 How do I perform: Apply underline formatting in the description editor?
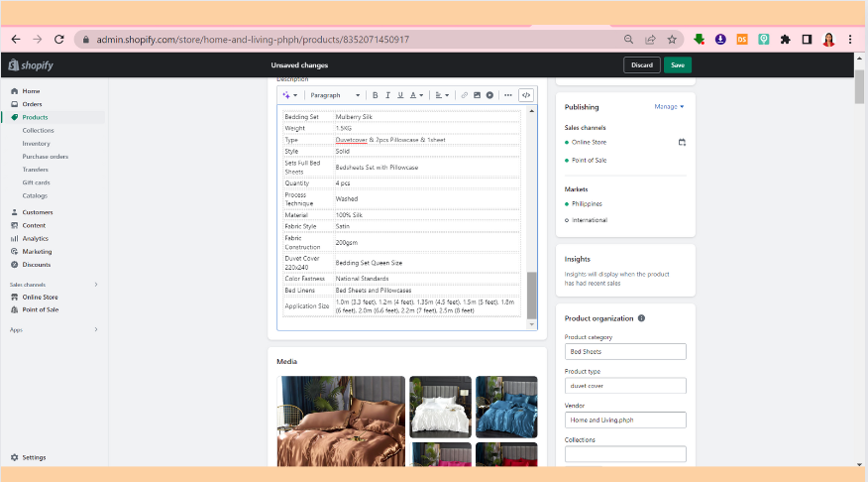(400, 95)
